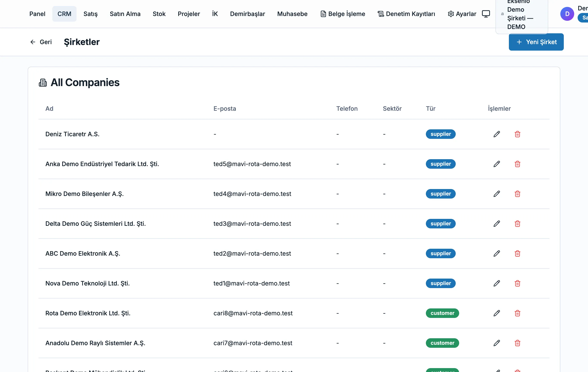Click customer badge for Anadolu Demo Raylı
The width and height of the screenshot is (588, 372).
coord(442,343)
